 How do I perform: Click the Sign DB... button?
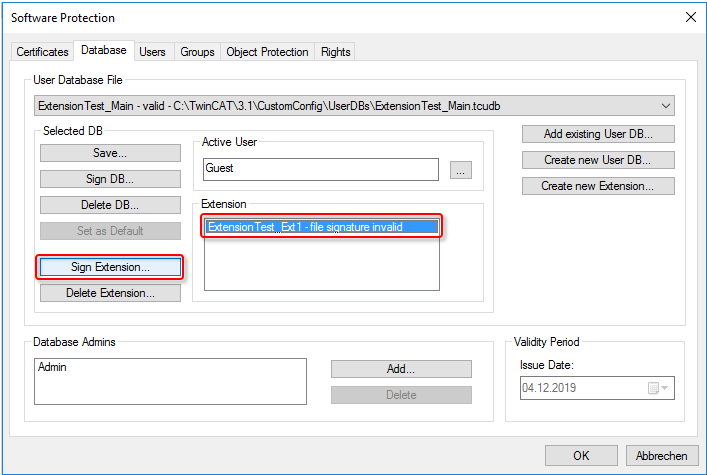pyautogui.click(x=110, y=179)
